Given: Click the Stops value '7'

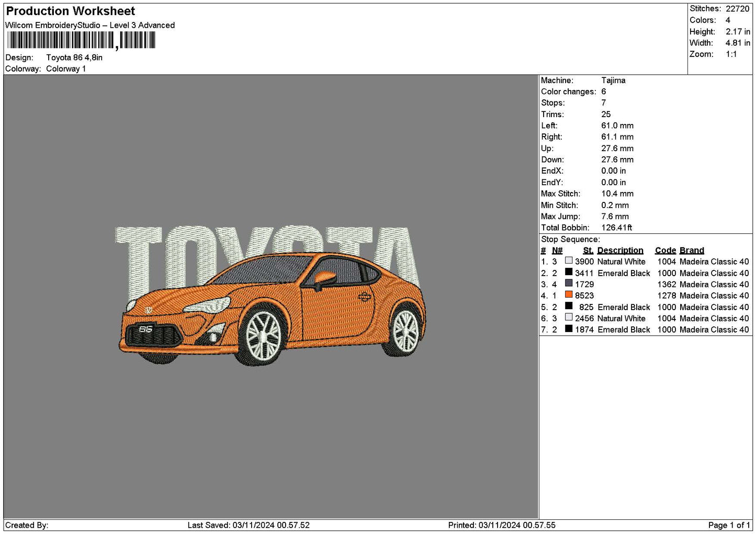Looking at the screenshot, I should (x=604, y=103).
